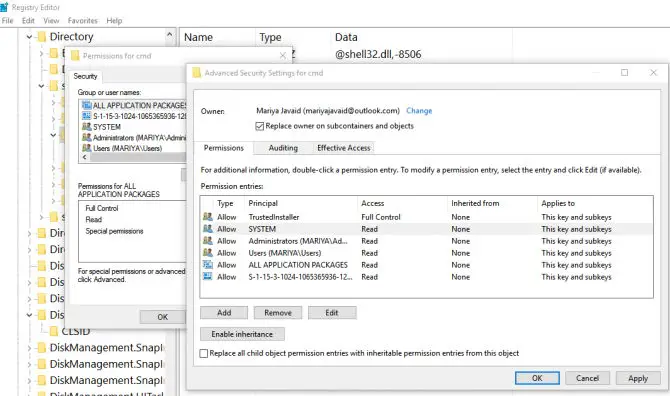Image resolution: width=670 pixels, height=396 pixels.
Task: Click the folder icon in the Advanced Security Settings title bar
Action: coord(197,73)
